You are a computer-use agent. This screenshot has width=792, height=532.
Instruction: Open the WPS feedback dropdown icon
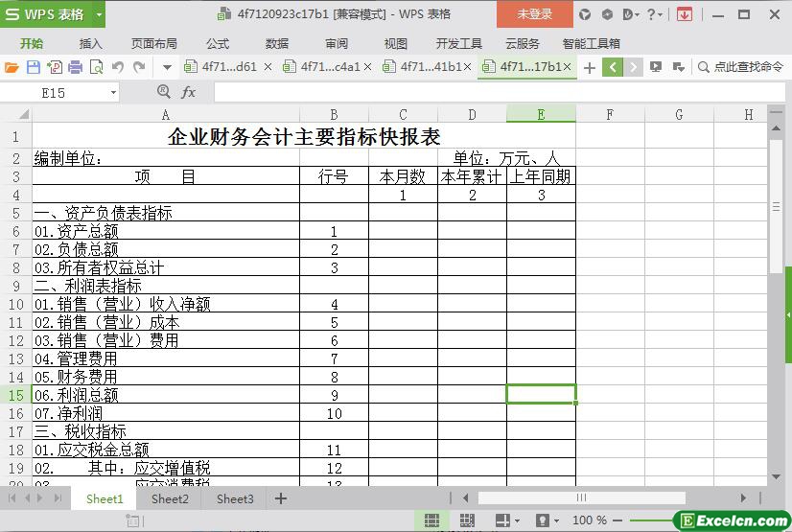click(x=629, y=14)
